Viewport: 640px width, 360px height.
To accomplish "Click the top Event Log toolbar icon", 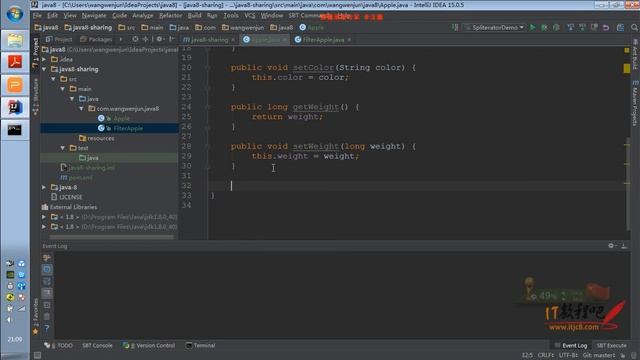I will 47,258.
